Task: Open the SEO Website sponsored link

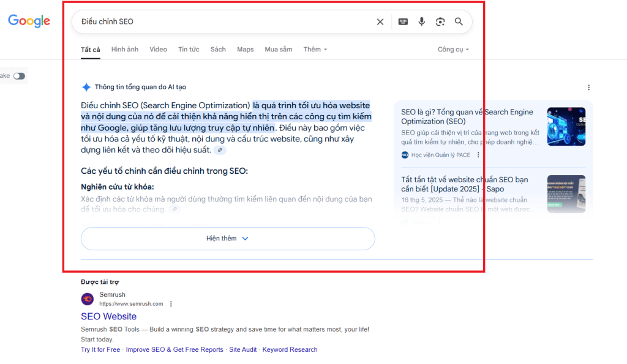Action: (x=109, y=316)
